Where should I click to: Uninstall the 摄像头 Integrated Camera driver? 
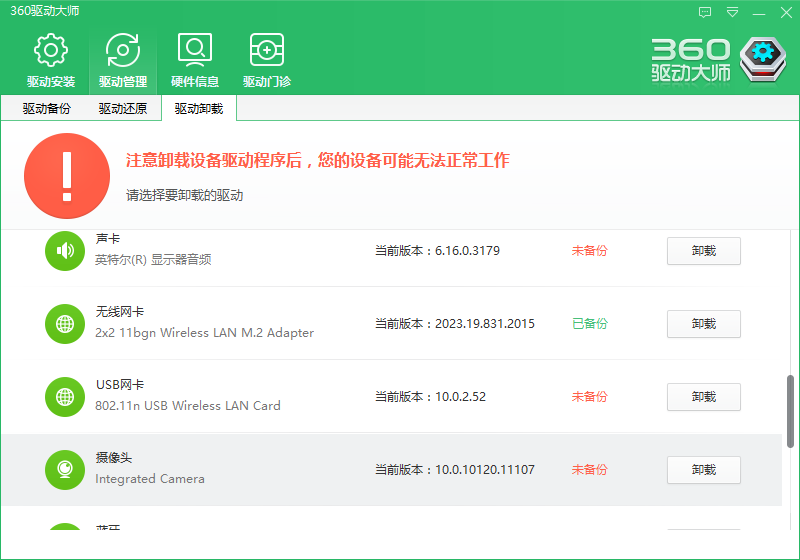click(704, 470)
